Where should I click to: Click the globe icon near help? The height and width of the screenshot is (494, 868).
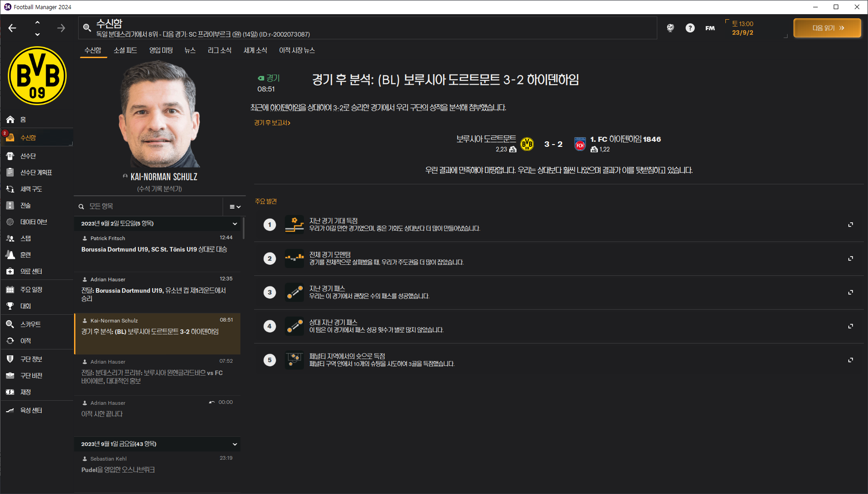click(670, 28)
